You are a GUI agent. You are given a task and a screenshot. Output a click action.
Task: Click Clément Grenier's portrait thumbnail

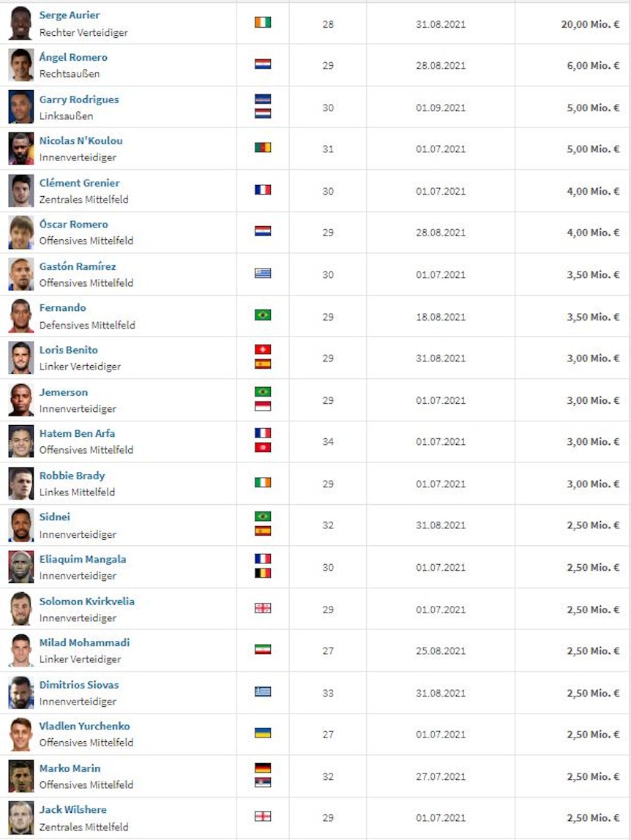(21, 191)
